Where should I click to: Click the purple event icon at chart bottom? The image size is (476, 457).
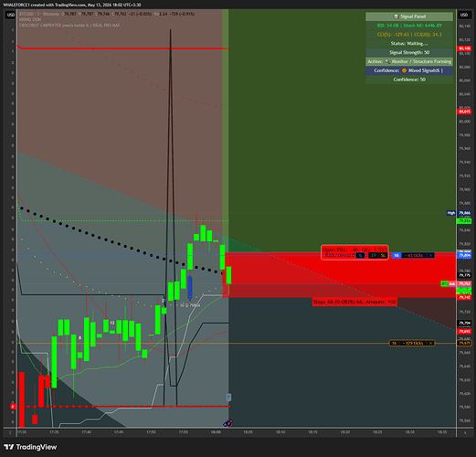pyautogui.click(x=228, y=423)
